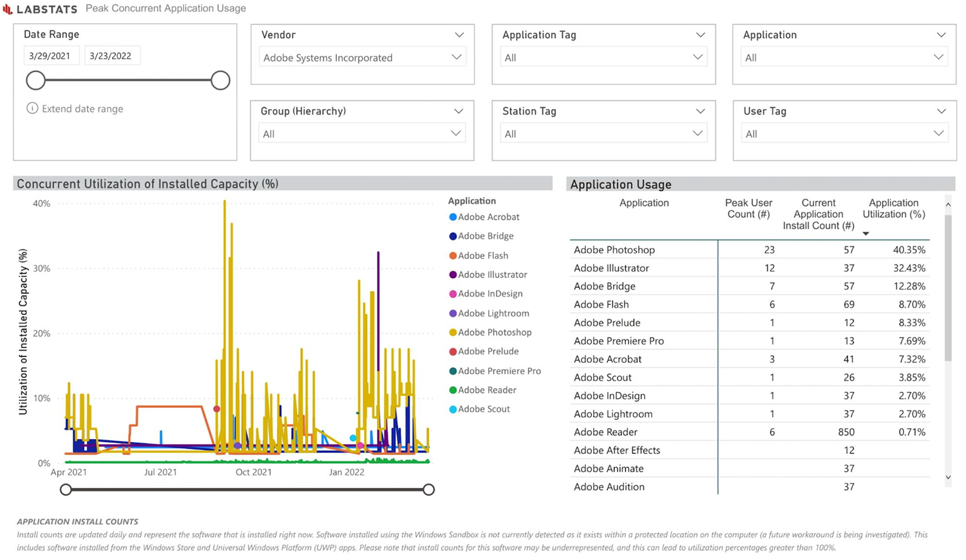Viewport: 966px width, 560px height.
Task: Select Adobe Scout legend entry
Action: pyautogui.click(x=479, y=409)
